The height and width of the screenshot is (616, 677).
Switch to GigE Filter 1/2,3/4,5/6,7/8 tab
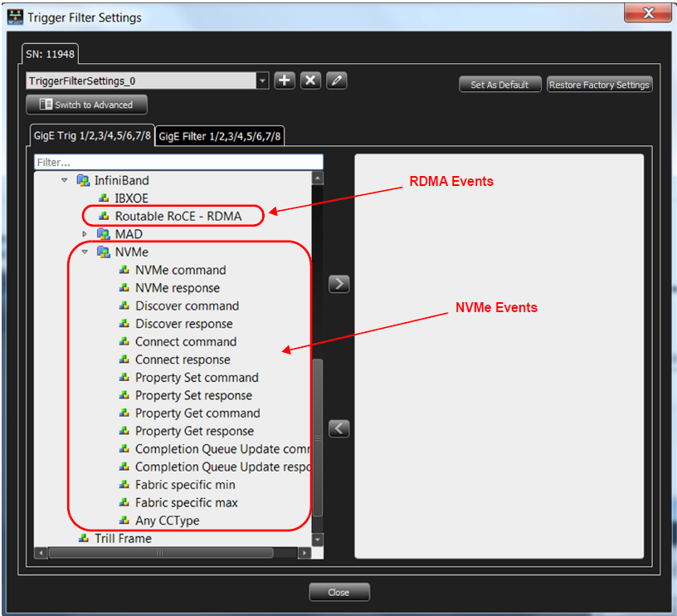click(220, 136)
